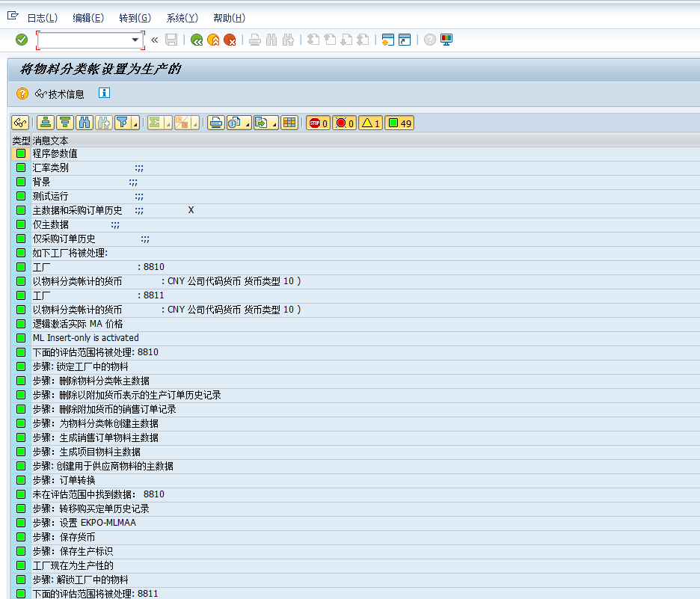Screen dimensions: 700x599
Task: Click the orange help (?) button below the title
Action: pos(21,93)
